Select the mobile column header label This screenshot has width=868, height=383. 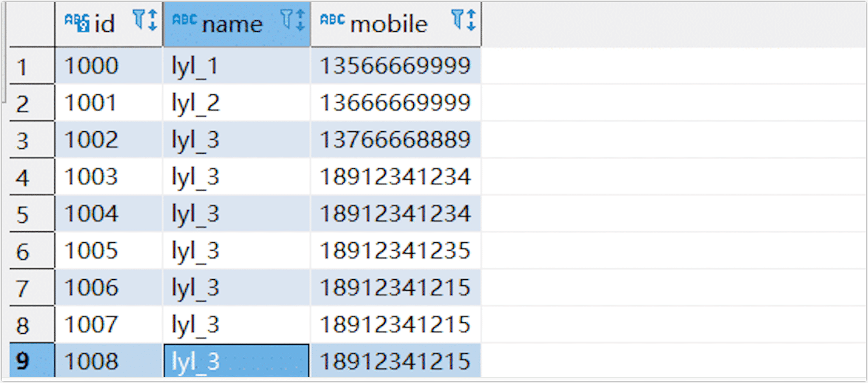pos(388,24)
